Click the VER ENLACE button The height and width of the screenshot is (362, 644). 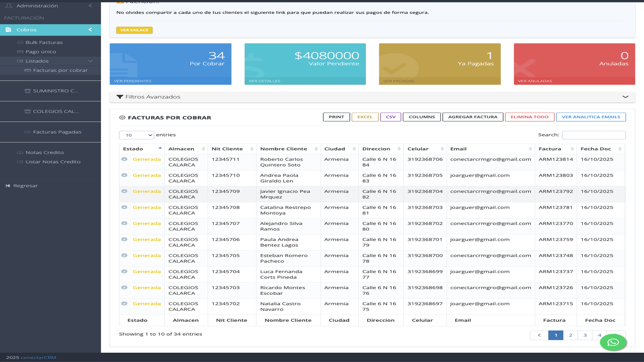coord(134,30)
